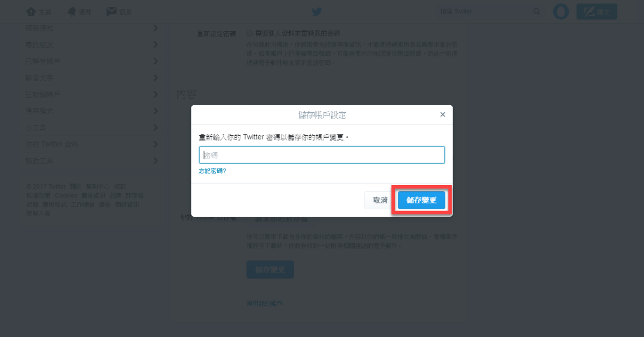Go to the 主頁 home icon
The width and height of the screenshot is (644, 337).
pyautogui.click(x=31, y=11)
